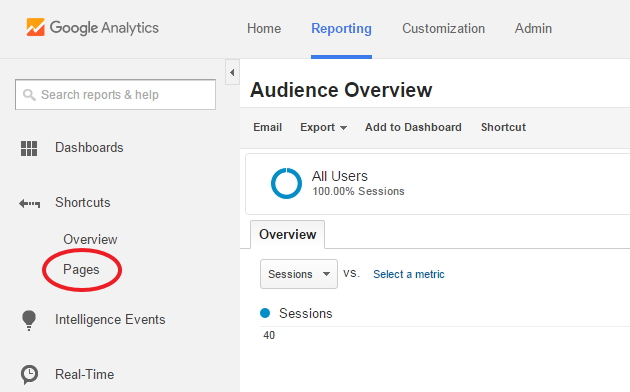Click the blue Sessions legend dot
Screen dimensions: 630x392
click(265, 313)
